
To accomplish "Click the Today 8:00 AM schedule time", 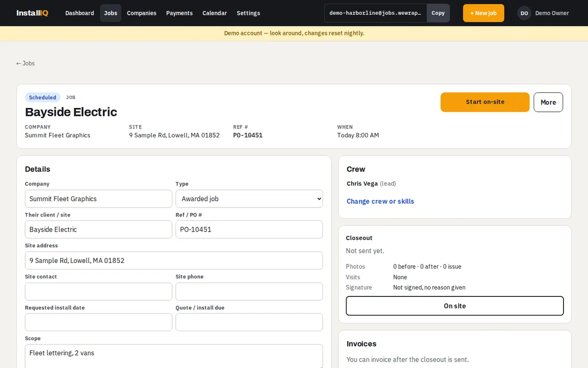I will [x=358, y=135].
